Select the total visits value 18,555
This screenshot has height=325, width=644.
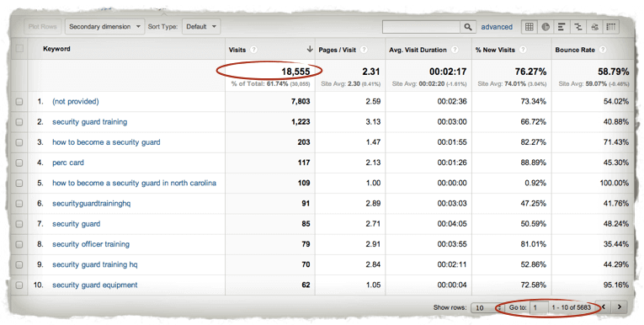295,72
